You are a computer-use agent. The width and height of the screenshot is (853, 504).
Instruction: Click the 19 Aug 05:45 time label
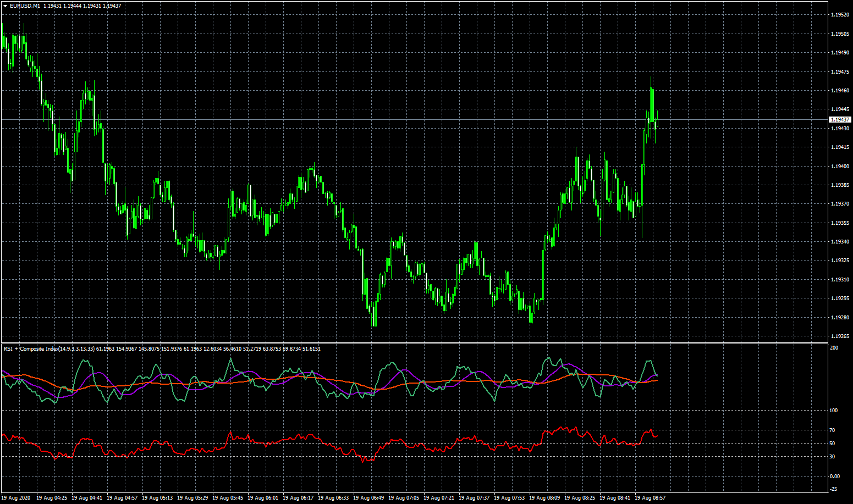(228, 498)
